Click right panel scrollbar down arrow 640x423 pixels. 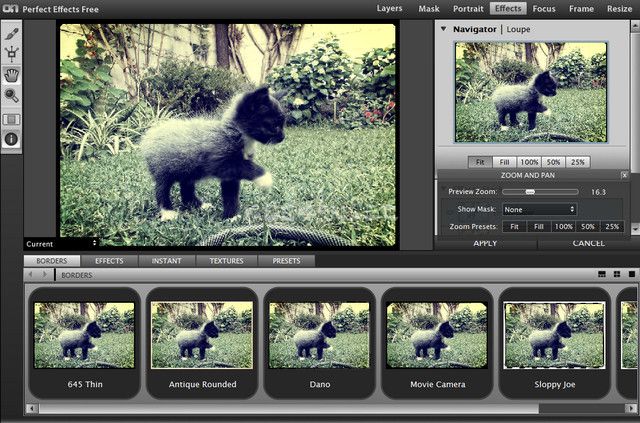[635, 227]
